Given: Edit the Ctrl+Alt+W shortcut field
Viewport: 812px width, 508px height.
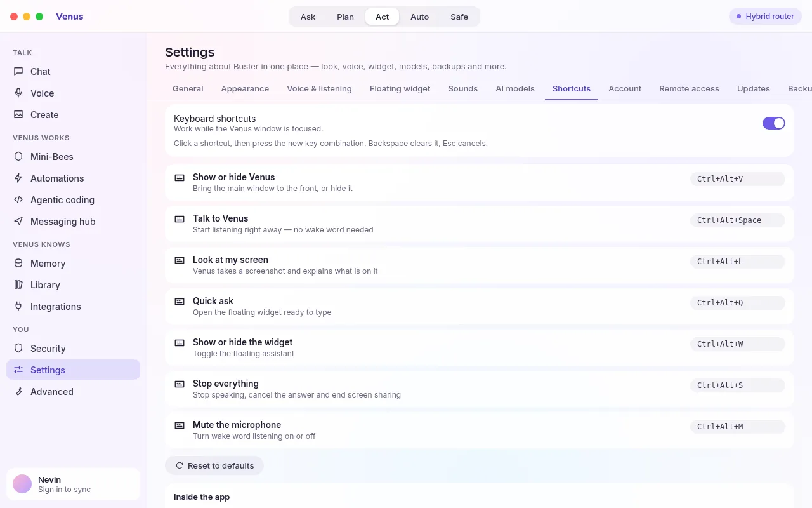Looking at the screenshot, I should tap(738, 344).
